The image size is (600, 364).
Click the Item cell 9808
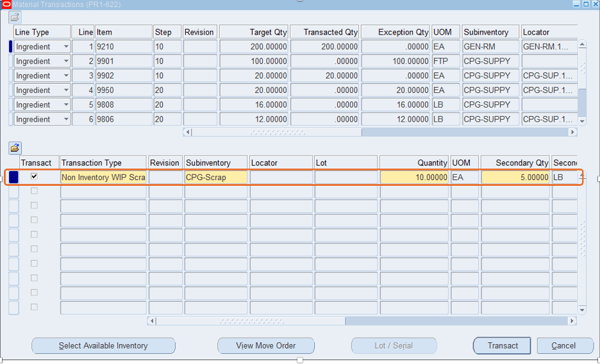124,104
